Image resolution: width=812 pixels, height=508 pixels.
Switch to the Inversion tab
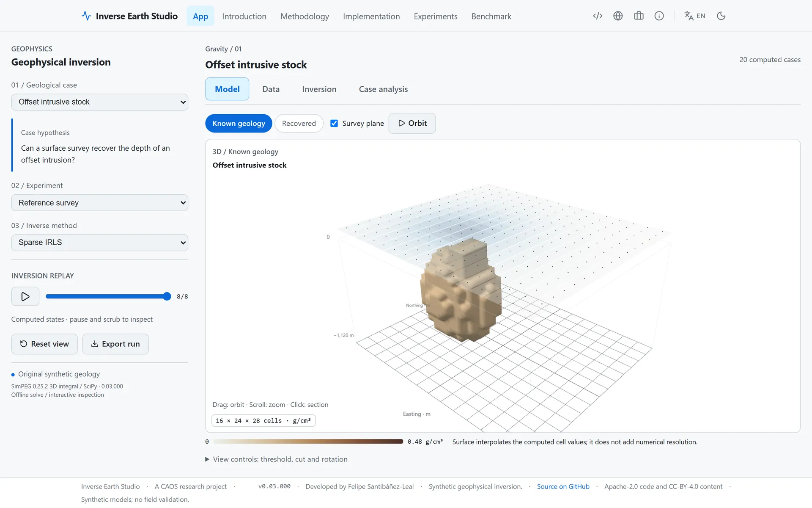point(319,89)
